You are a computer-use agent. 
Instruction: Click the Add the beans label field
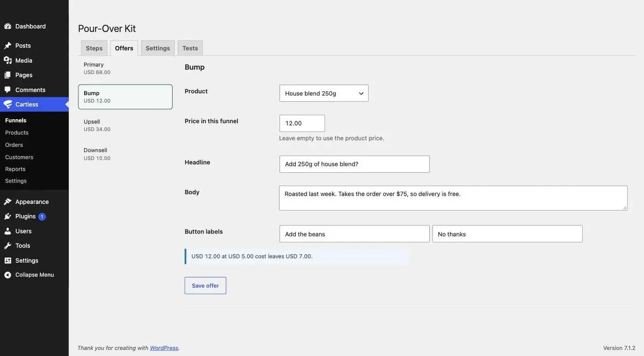(x=355, y=234)
